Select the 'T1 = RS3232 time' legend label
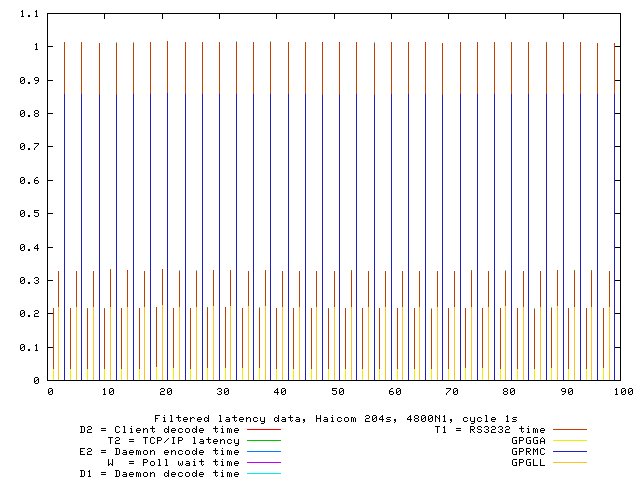Image resolution: width=640 pixels, height=480 pixels. pyautogui.click(x=490, y=429)
